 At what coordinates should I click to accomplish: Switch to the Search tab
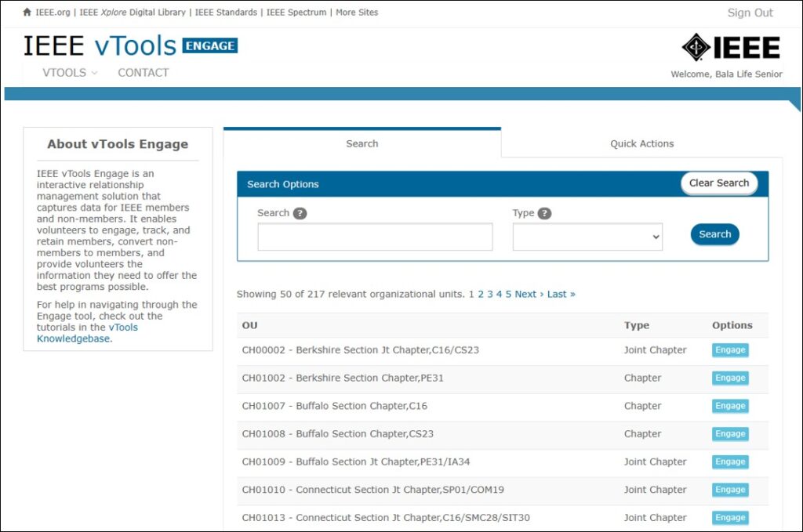coord(362,143)
